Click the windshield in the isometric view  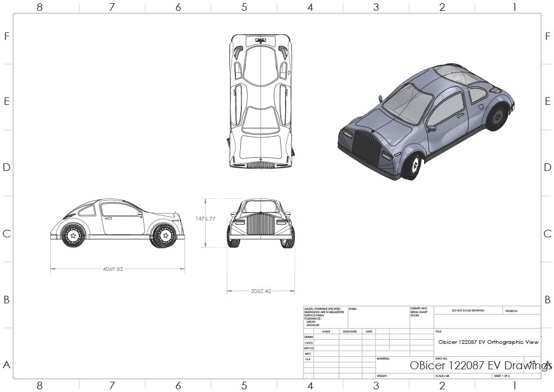407,105
